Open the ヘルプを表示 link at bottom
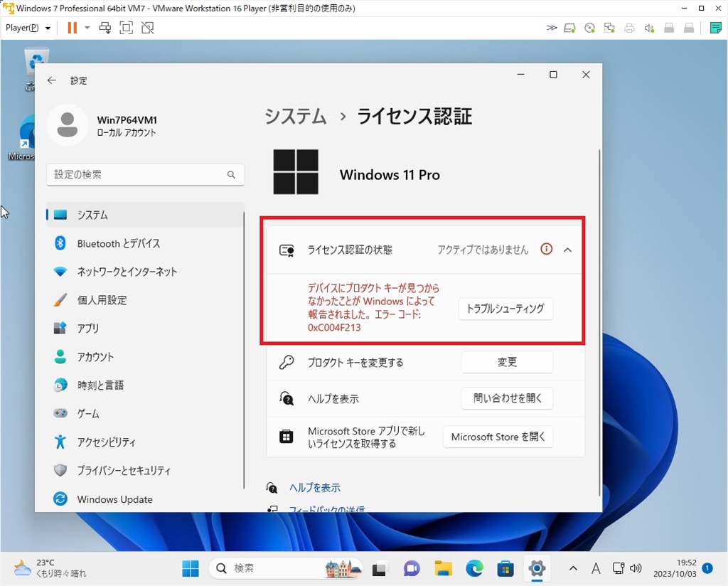 [315, 488]
